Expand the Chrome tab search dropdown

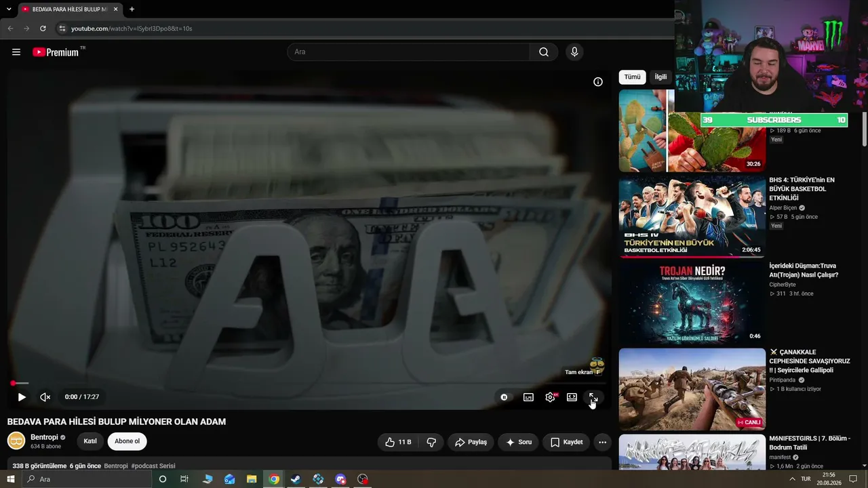(9, 9)
